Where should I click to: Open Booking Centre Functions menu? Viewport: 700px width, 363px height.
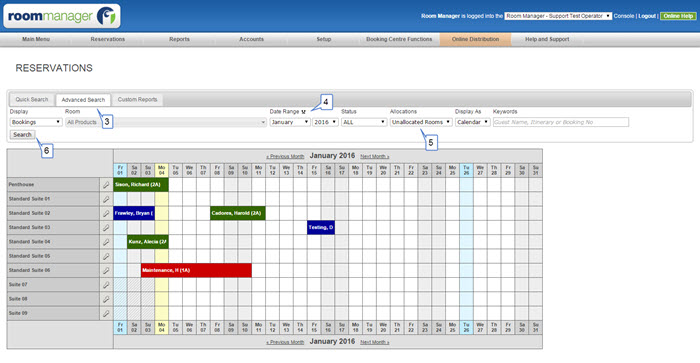coord(399,39)
